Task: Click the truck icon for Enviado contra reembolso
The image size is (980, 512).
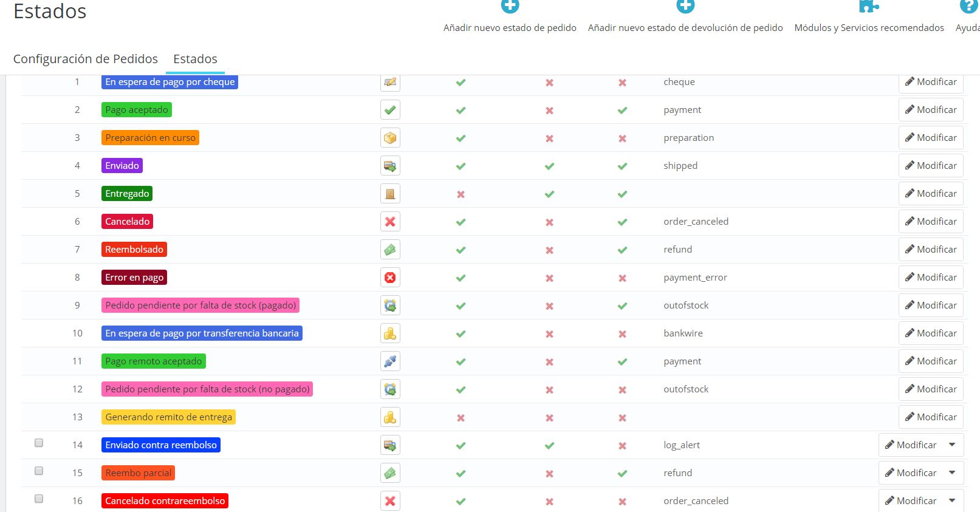Action: point(390,445)
